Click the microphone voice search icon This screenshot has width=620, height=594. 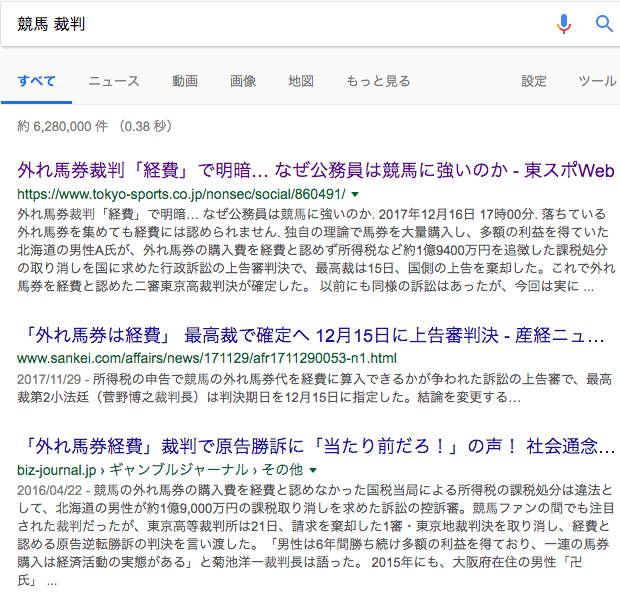564,24
